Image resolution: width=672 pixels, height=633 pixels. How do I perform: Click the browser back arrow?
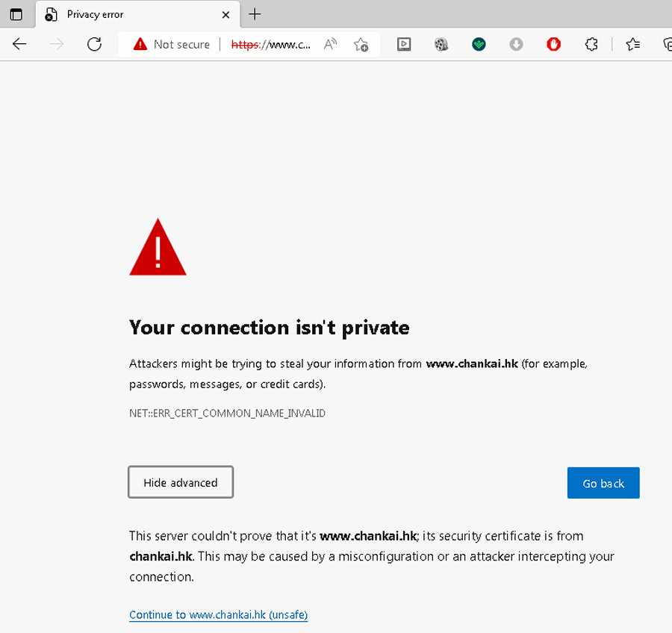point(19,44)
